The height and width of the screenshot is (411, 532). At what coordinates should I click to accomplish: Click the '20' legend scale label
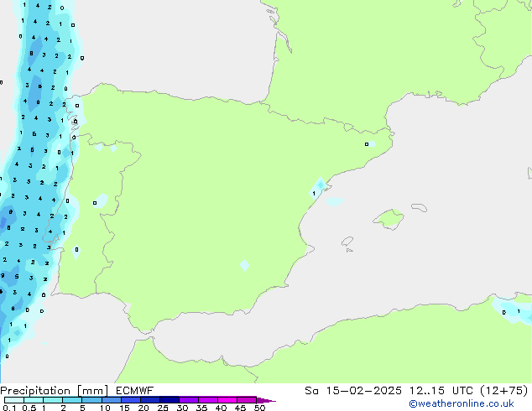(x=143, y=408)
